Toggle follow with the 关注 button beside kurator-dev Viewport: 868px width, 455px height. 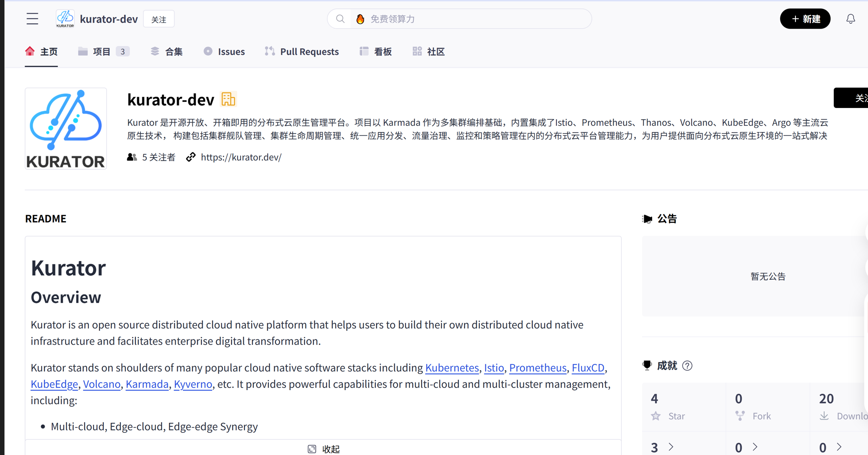point(159,19)
